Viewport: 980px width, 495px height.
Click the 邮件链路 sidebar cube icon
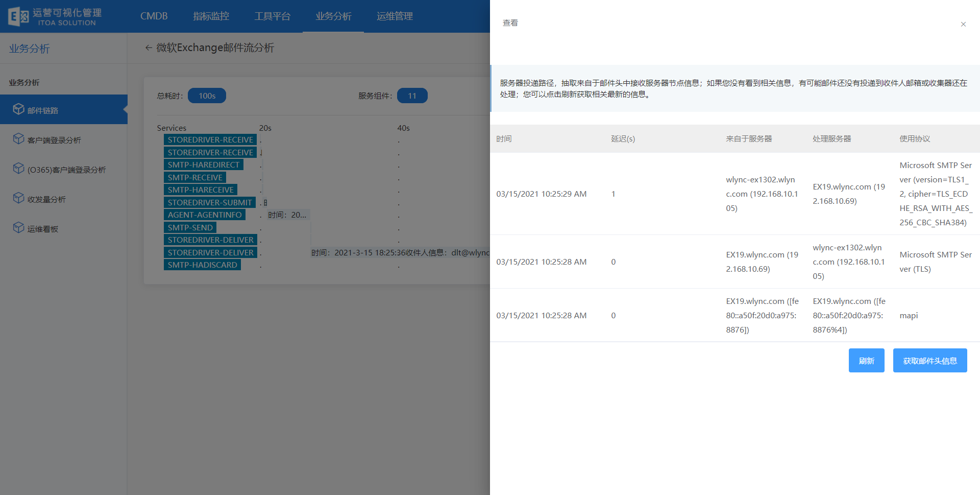click(x=18, y=109)
